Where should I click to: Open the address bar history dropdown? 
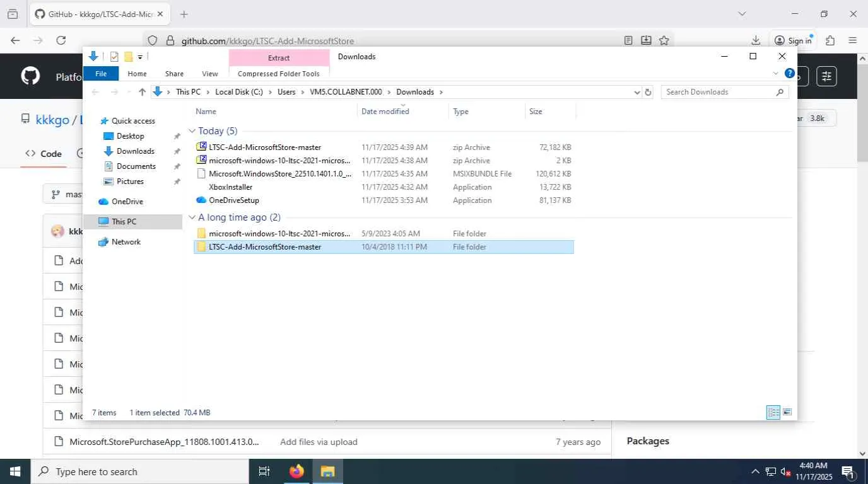[637, 92]
